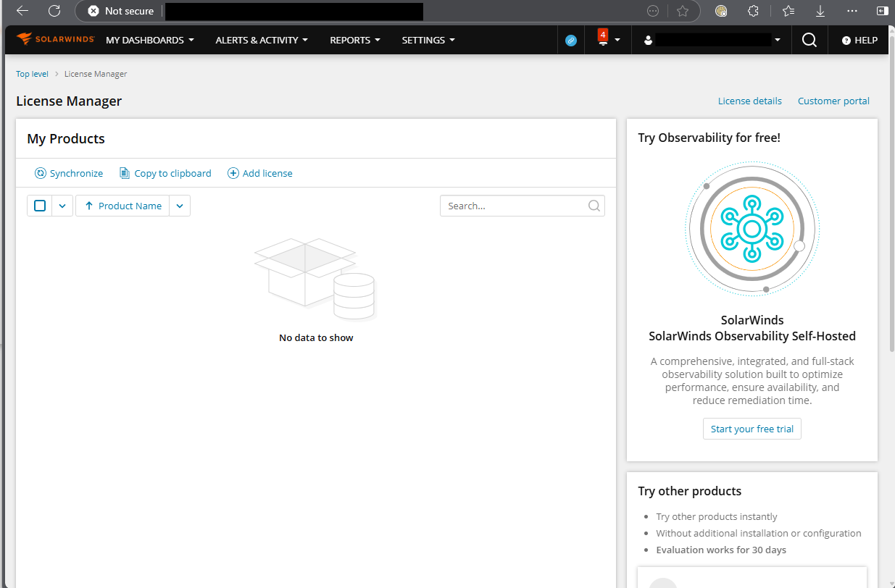This screenshot has height=588, width=895.
Task: Open the Settings menu
Action: 428,40
